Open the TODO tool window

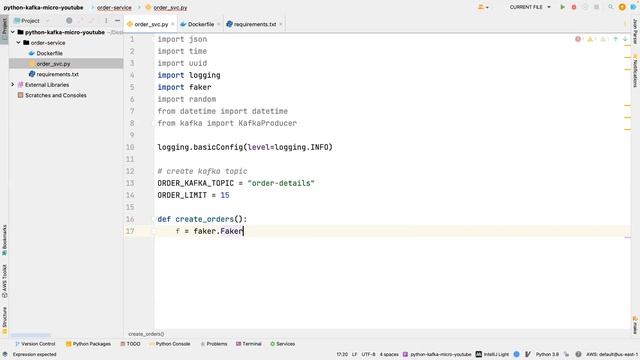[x=130, y=344]
